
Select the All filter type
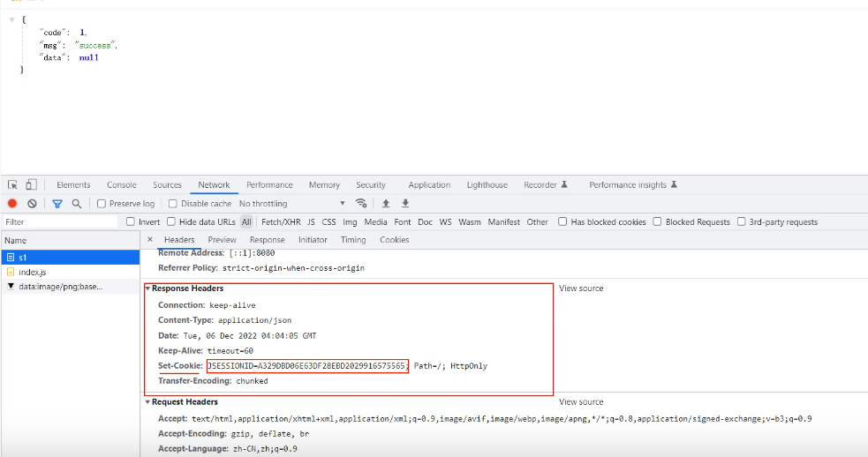246,221
